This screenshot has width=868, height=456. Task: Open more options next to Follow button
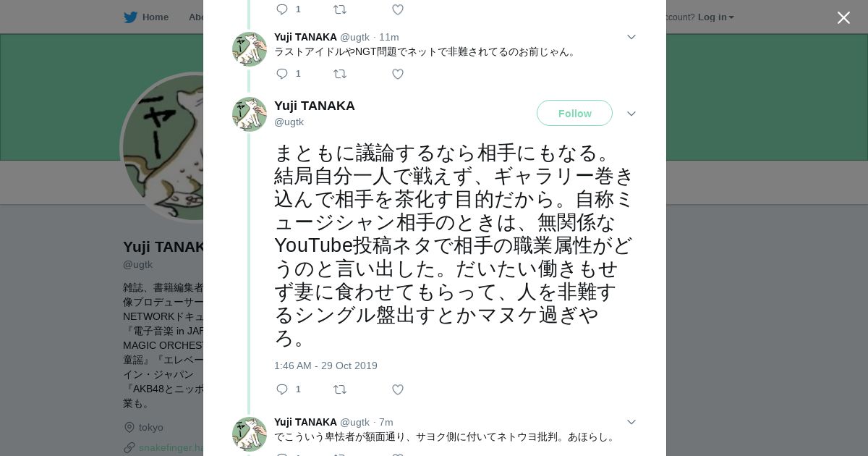coord(631,114)
